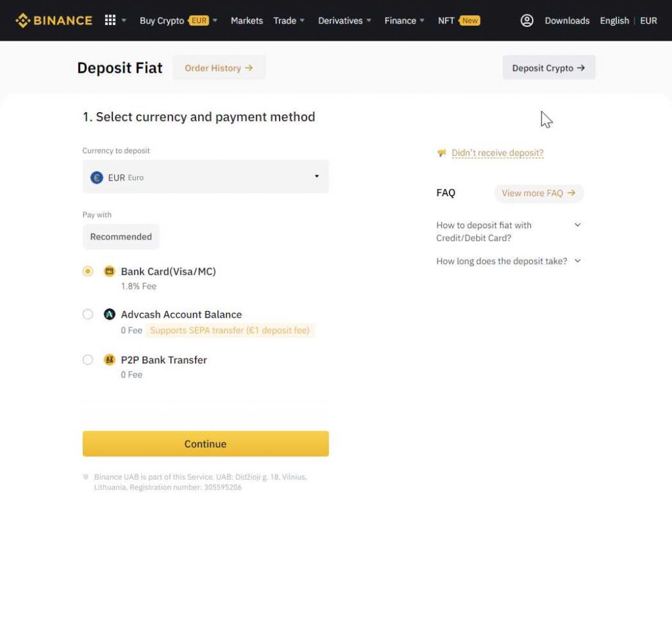This screenshot has width=672, height=620.
Task: Open Order History
Action: tap(219, 68)
